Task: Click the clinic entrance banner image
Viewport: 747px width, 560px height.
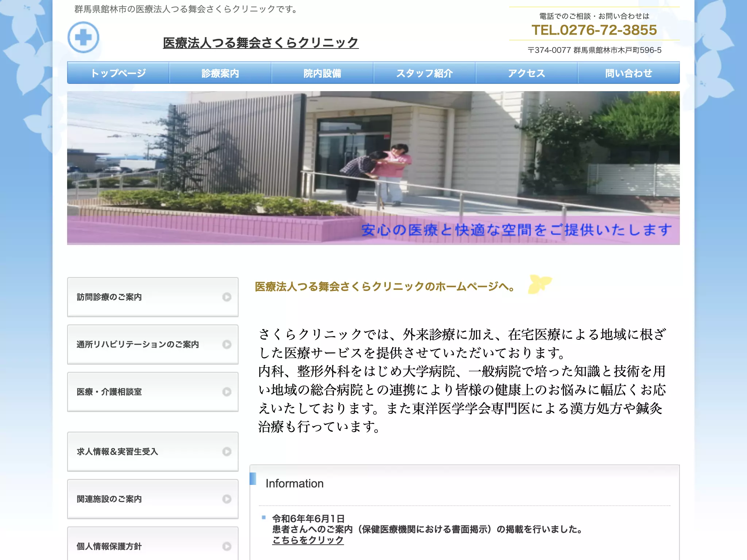Action: point(373,168)
